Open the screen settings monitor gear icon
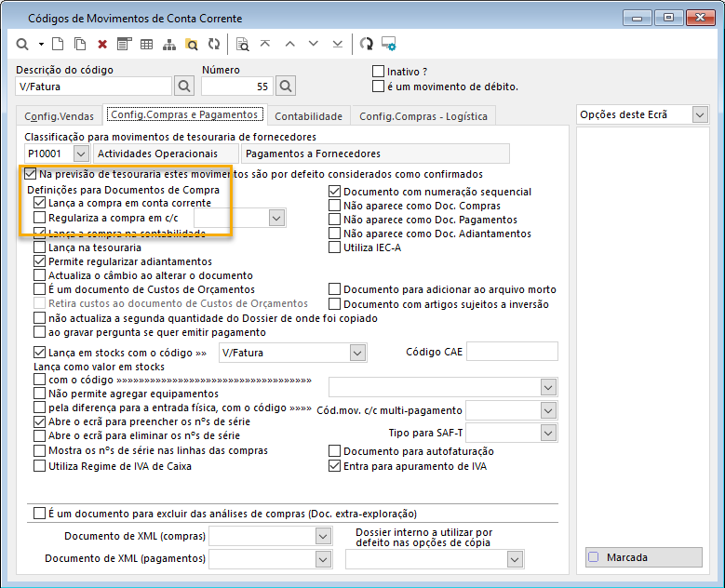725x588 pixels. click(388, 44)
